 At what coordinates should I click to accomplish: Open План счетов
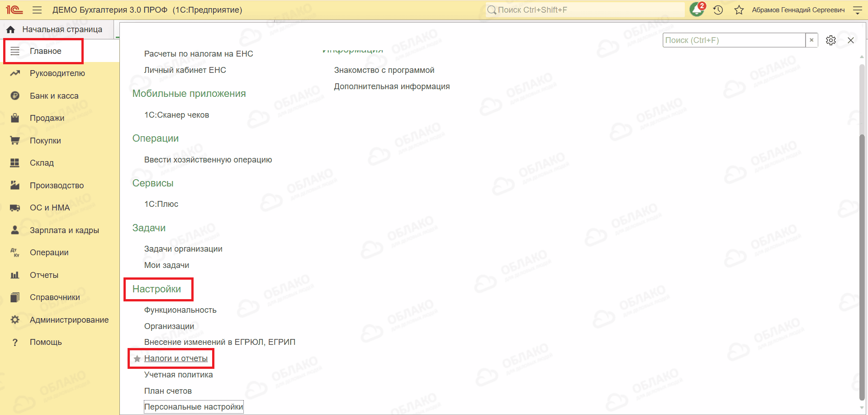click(168, 391)
